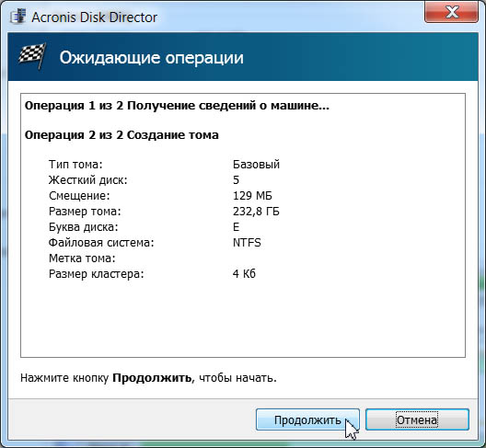The height and width of the screenshot is (448, 486).
Task: Click the Acronis Disk Director title bar icon
Action: [x=18, y=17]
